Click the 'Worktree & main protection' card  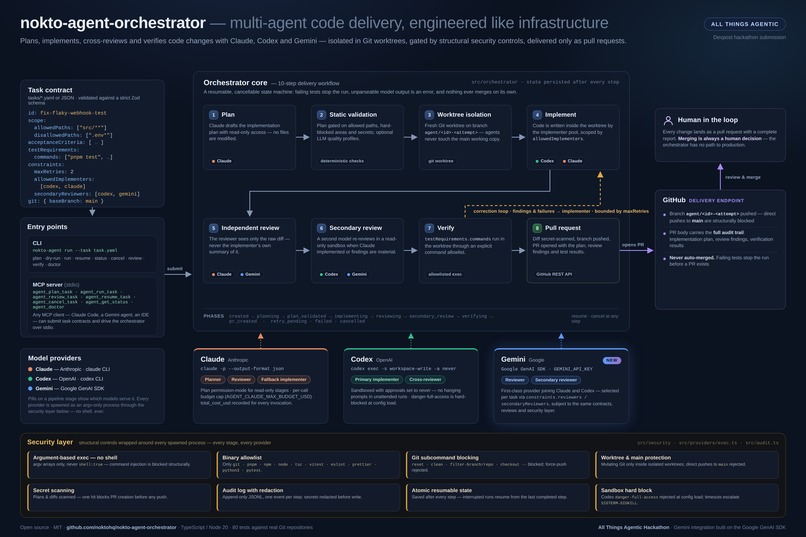click(x=687, y=465)
